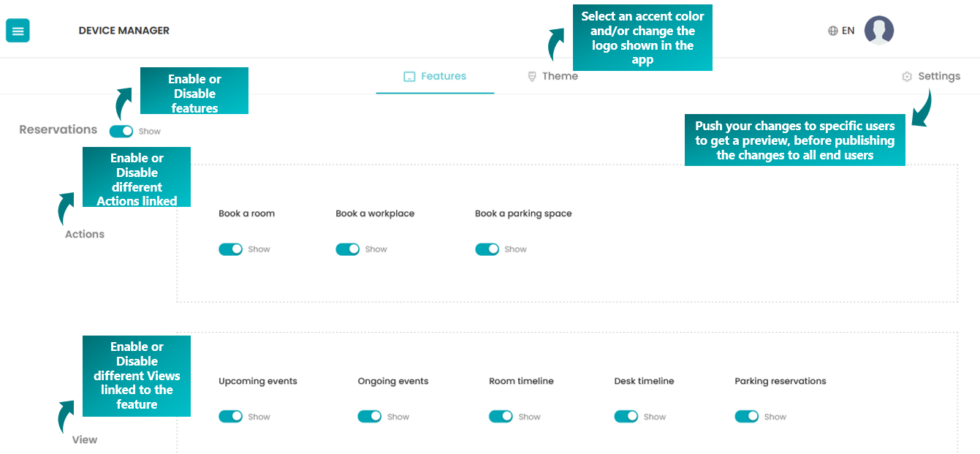The height and width of the screenshot is (454, 980).
Task: Disable the Book a room toggle
Action: pyautogui.click(x=230, y=249)
